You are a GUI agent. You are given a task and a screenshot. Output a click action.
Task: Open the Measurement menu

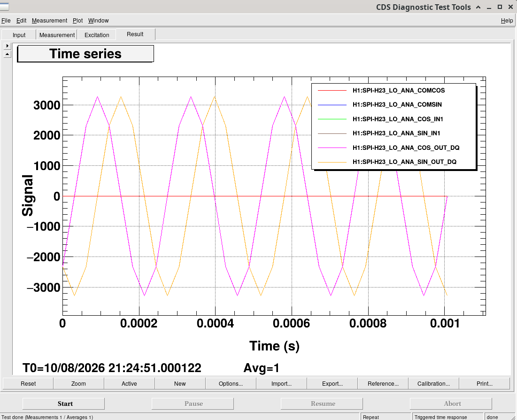tap(49, 21)
